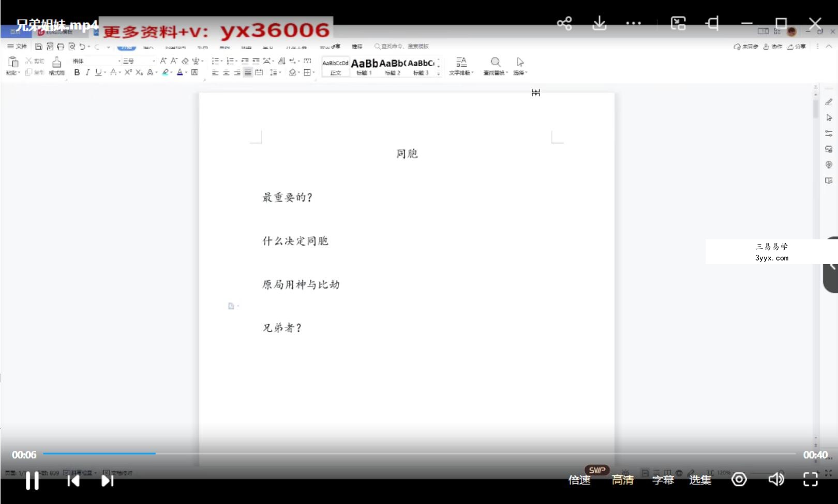The width and height of the screenshot is (838, 504).
Task: Click the WPS search command box
Action: click(x=402, y=47)
